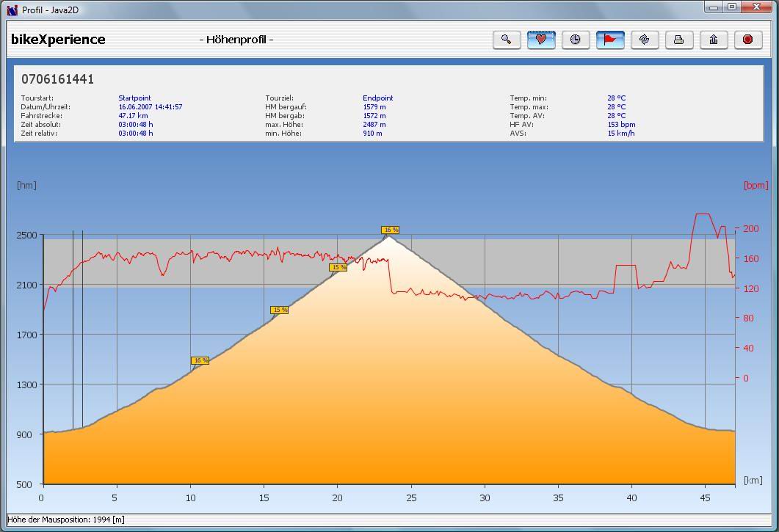Screen dimensions: 779x532
Task: Select the 15 % marker near km 20
Action: tap(338, 268)
